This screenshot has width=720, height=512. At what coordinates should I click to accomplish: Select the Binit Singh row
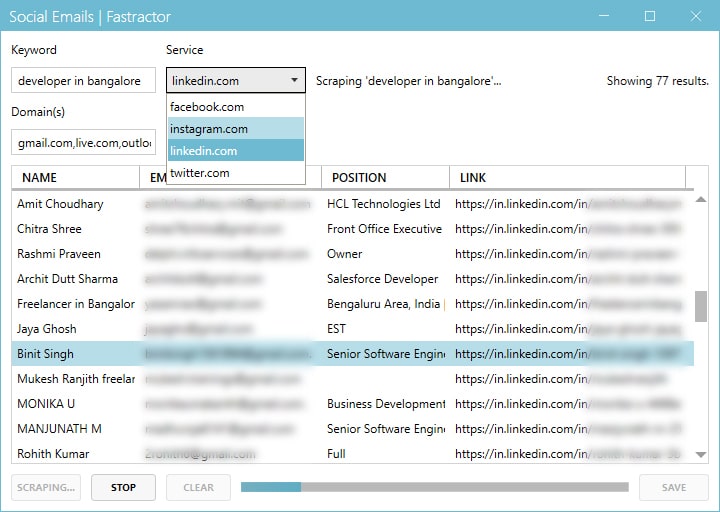(x=353, y=354)
